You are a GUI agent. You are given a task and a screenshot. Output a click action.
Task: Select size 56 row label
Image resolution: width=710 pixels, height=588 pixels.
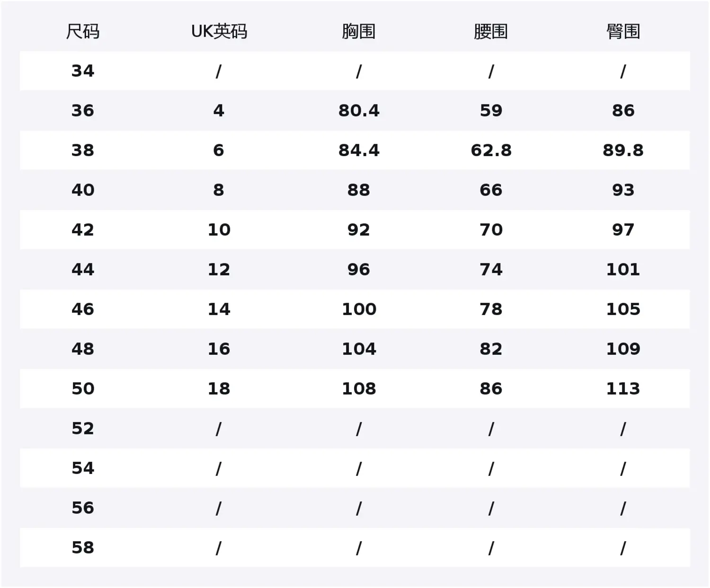(x=83, y=508)
